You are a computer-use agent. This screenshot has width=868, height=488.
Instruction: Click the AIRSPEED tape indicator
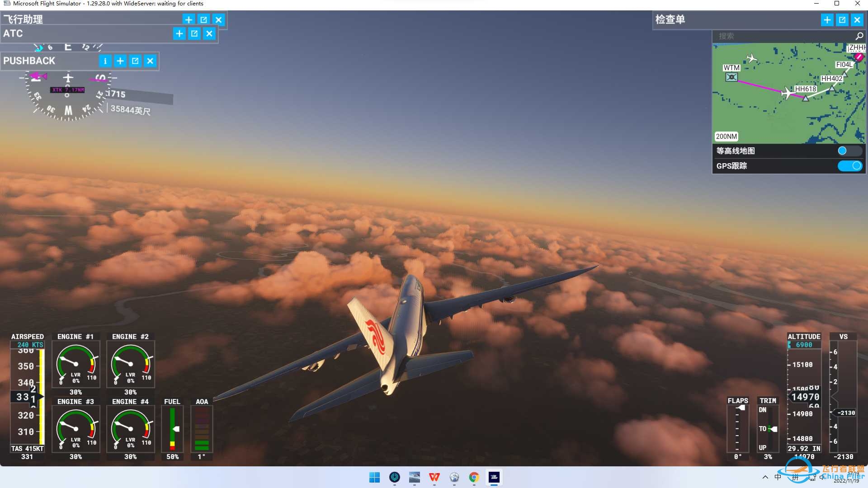click(28, 397)
